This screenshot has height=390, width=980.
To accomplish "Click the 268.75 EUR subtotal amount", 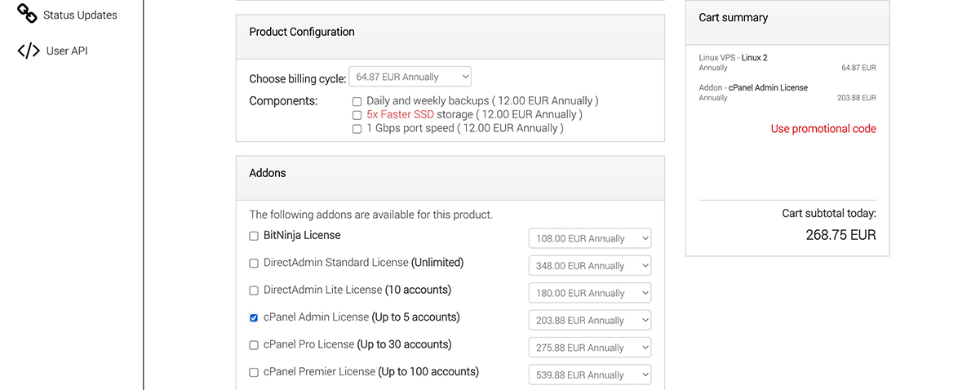I will pos(840,235).
